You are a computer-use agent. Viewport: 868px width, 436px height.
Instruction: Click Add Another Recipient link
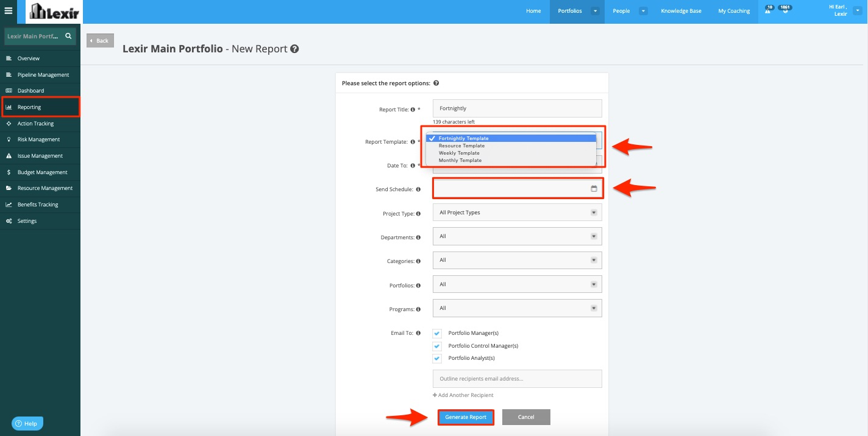click(463, 395)
